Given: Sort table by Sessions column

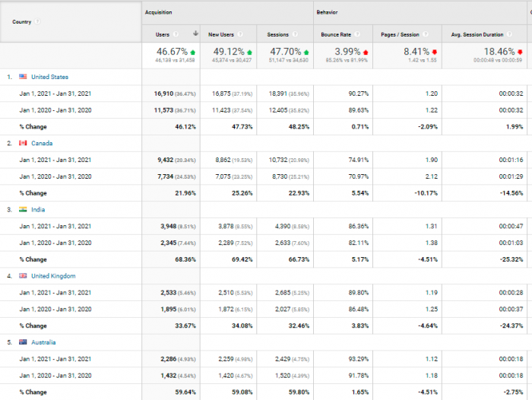Looking at the screenshot, I should (277, 35).
